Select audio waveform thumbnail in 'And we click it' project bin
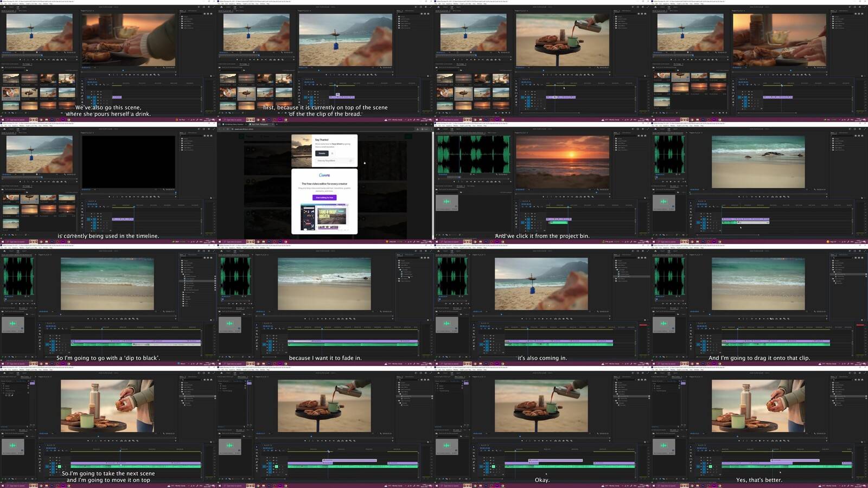The image size is (868, 488). click(x=446, y=202)
